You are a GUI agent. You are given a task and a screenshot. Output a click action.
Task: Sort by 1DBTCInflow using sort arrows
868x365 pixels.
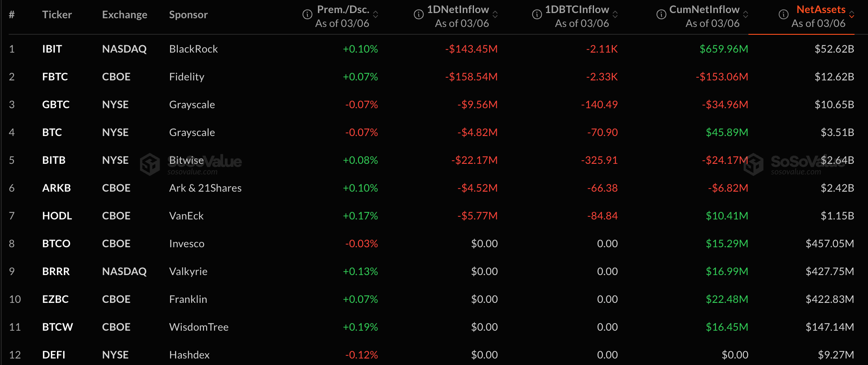point(615,15)
